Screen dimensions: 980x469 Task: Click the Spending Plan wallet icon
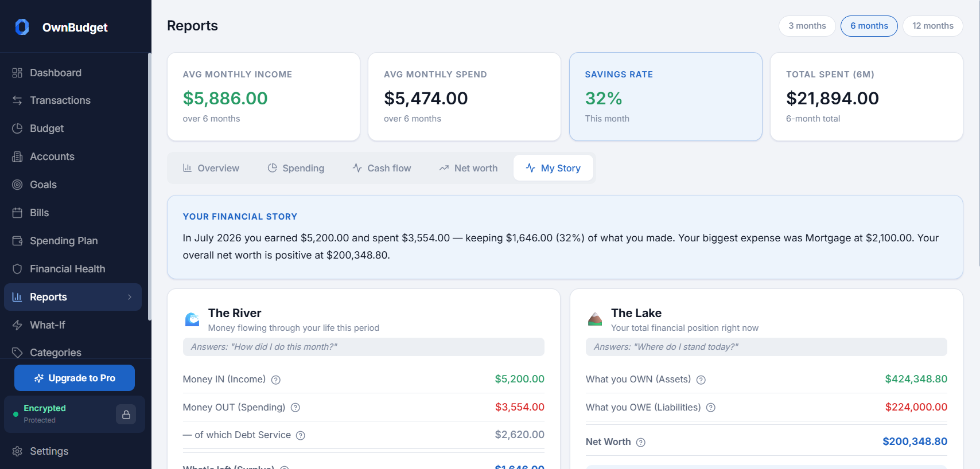pos(17,241)
